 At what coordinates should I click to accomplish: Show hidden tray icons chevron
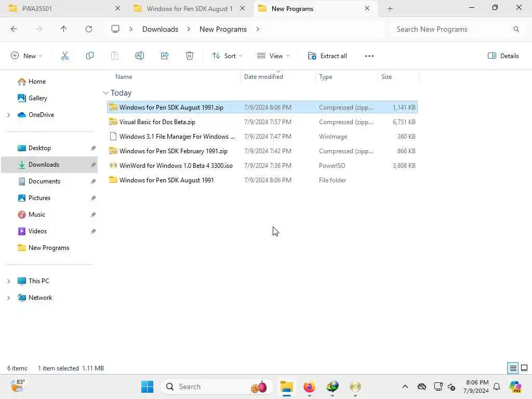click(x=405, y=387)
